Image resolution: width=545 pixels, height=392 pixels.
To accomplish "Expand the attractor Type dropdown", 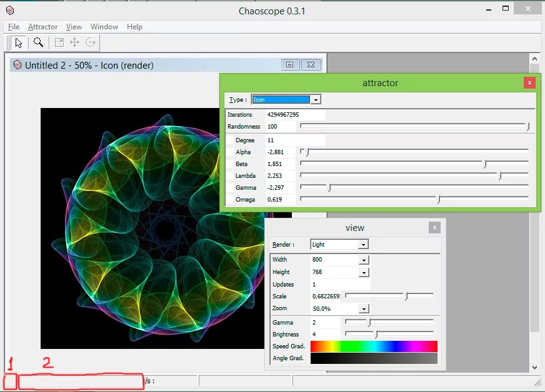I will 316,100.
